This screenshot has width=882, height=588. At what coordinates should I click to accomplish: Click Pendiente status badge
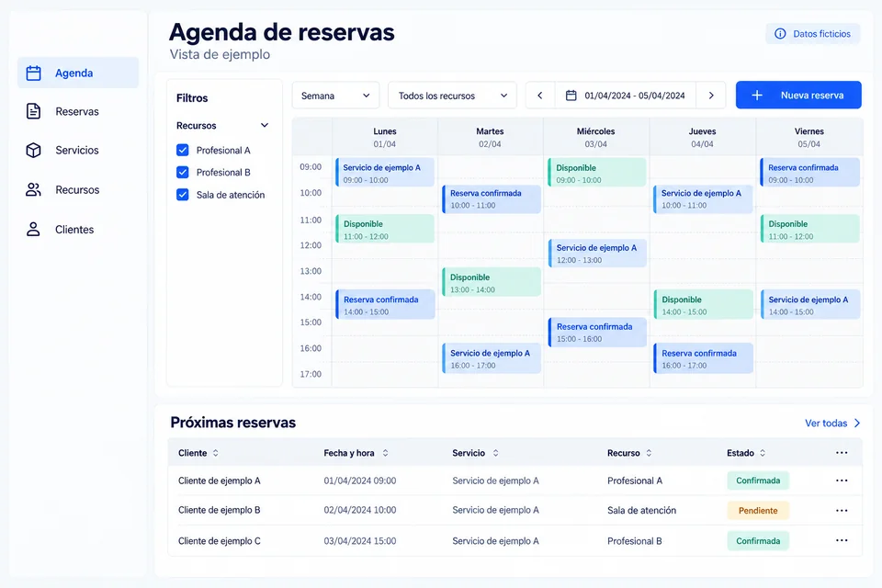tap(758, 510)
